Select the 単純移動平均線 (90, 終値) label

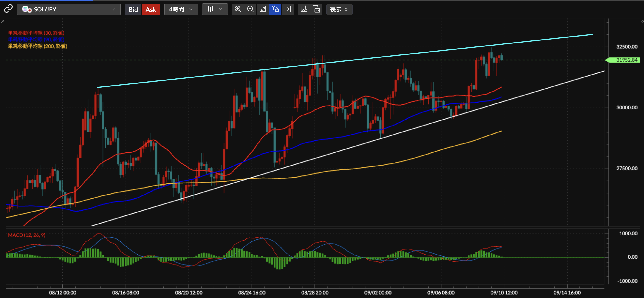pos(36,39)
